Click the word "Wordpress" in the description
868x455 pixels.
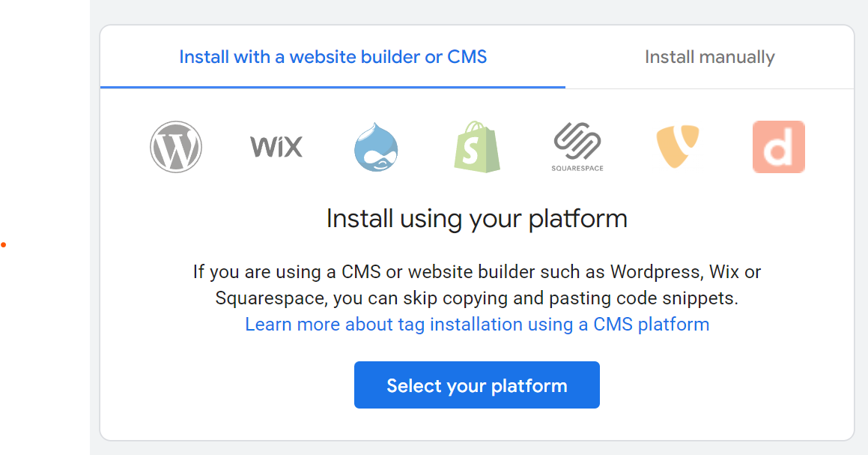point(656,271)
